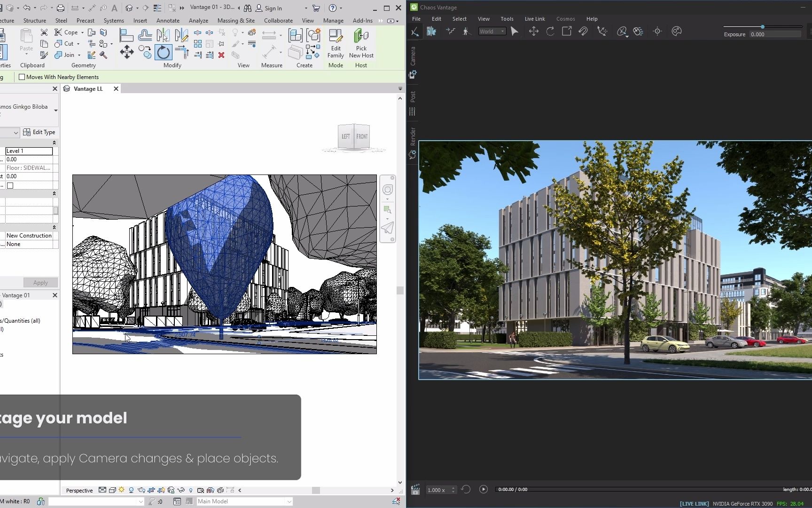Click Pick New Host icon
This screenshot has width=812, height=508.
coord(361,36)
